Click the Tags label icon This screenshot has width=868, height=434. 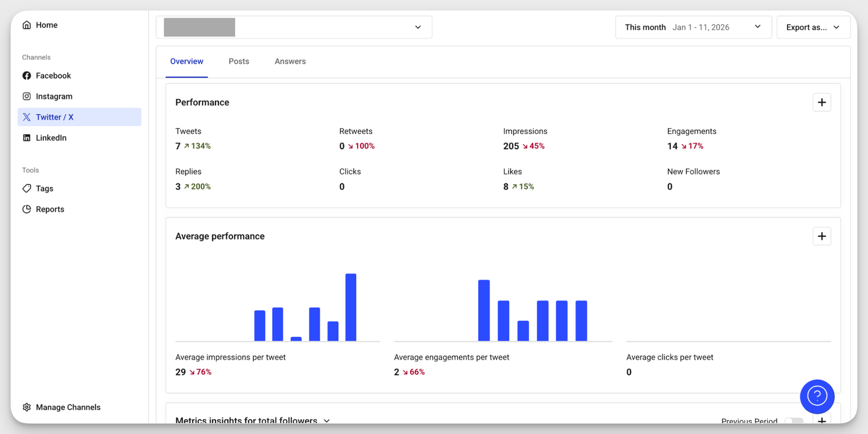(x=27, y=189)
